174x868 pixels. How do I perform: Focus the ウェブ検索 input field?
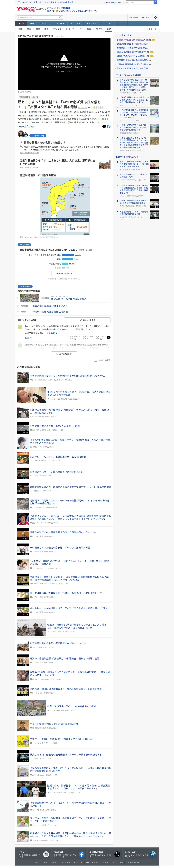pos(139,2)
